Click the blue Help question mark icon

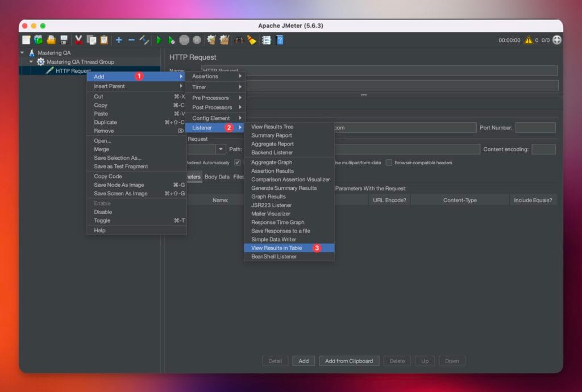[x=280, y=40]
